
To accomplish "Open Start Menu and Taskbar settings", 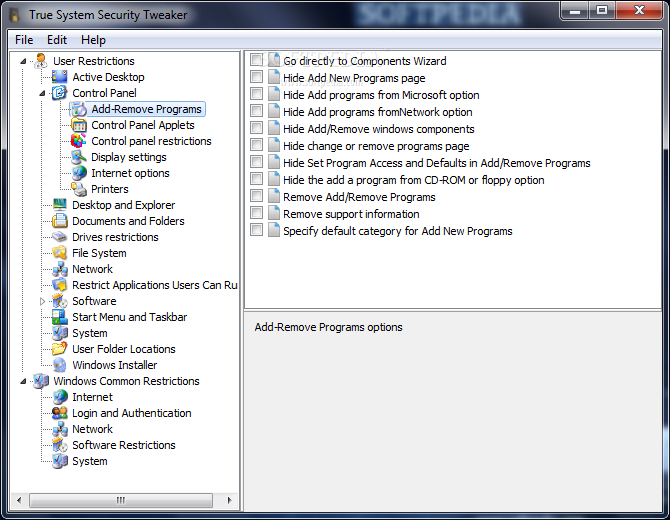I will (129, 317).
